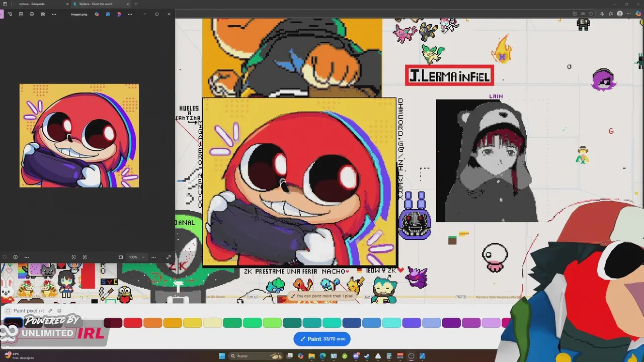Open the Photos toolbar more options ellipsis
The width and height of the screenshot is (644, 362).
54,14
